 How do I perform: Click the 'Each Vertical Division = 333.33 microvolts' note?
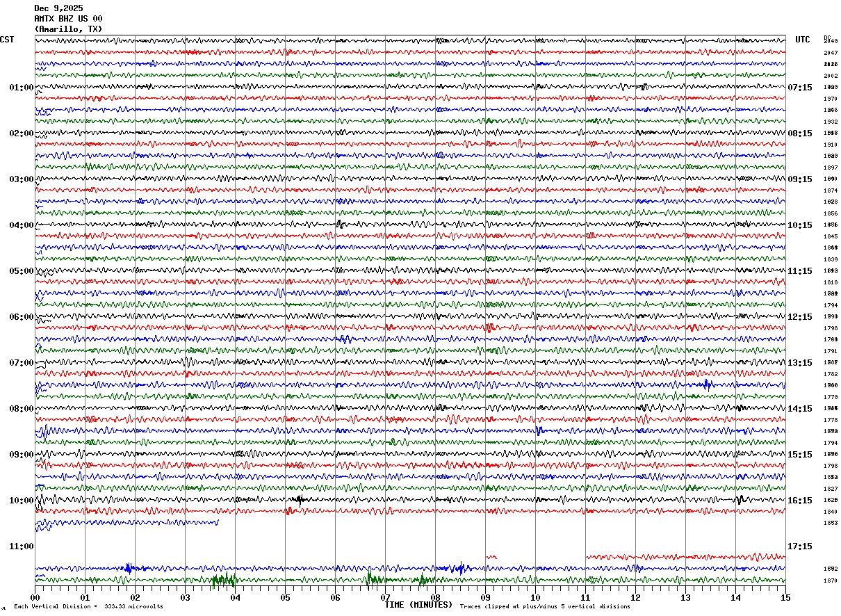click(x=89, y=607)
